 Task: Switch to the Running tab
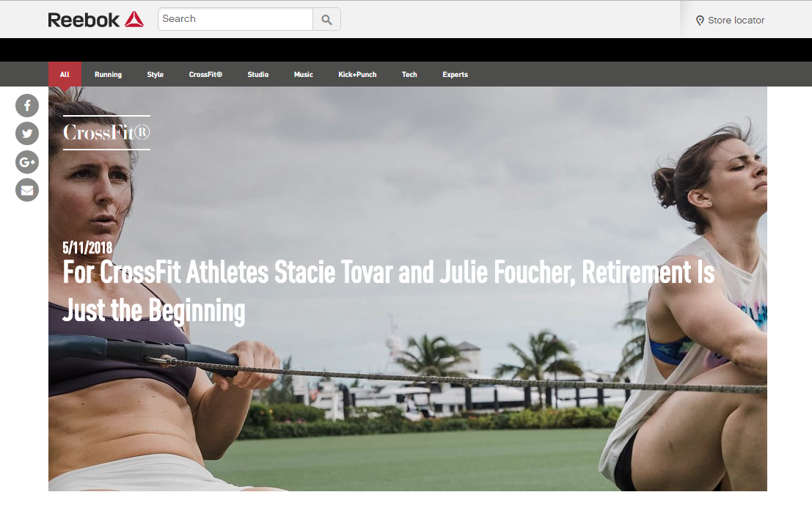tap(109, 75)
